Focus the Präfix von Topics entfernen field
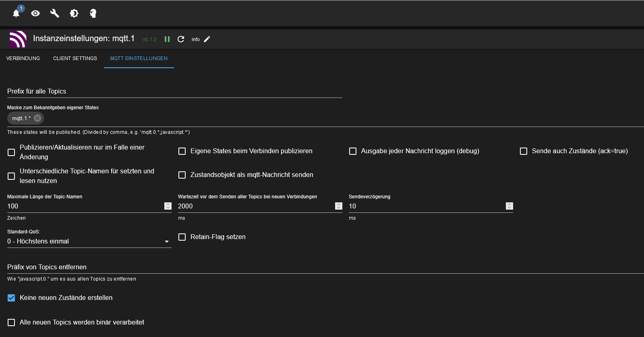This screenshot has height=337, width=644. pyautogui.click(x=325, y=267)
